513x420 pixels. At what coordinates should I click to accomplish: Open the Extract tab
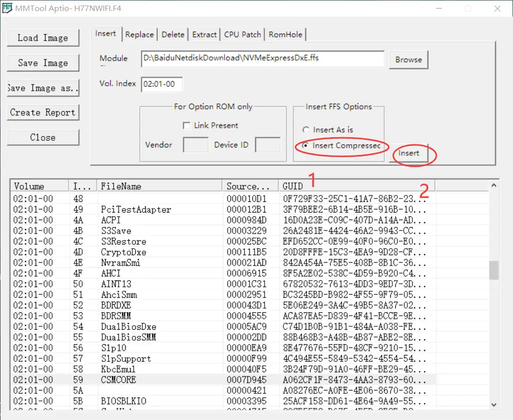[x=204, y=34]
